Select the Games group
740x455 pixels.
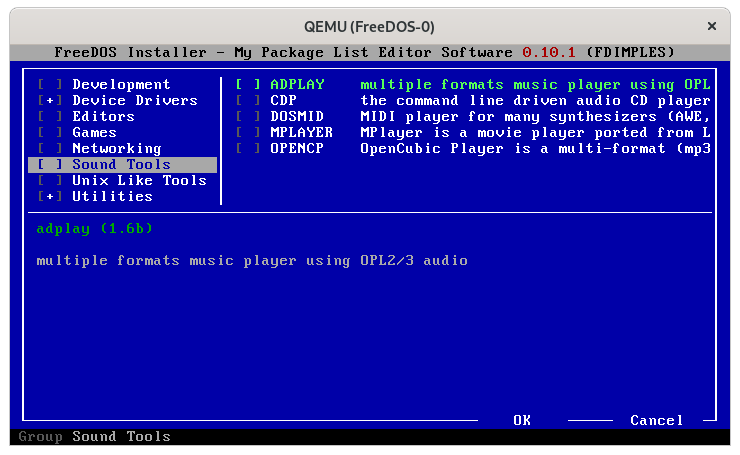click(x=94, y=133)
